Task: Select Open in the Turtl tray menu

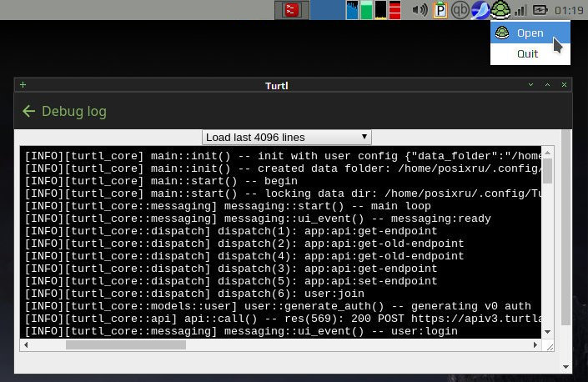Action: point(530,33)
